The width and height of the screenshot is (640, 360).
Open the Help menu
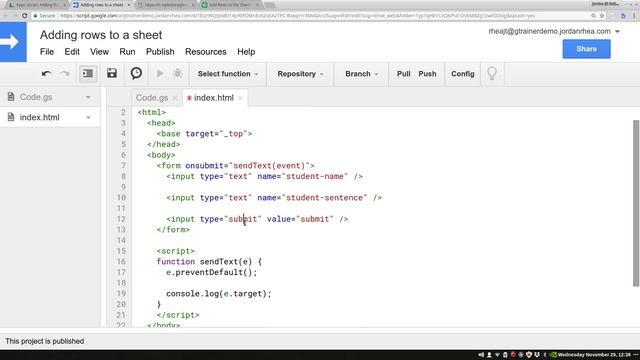(x=246, y=52)
